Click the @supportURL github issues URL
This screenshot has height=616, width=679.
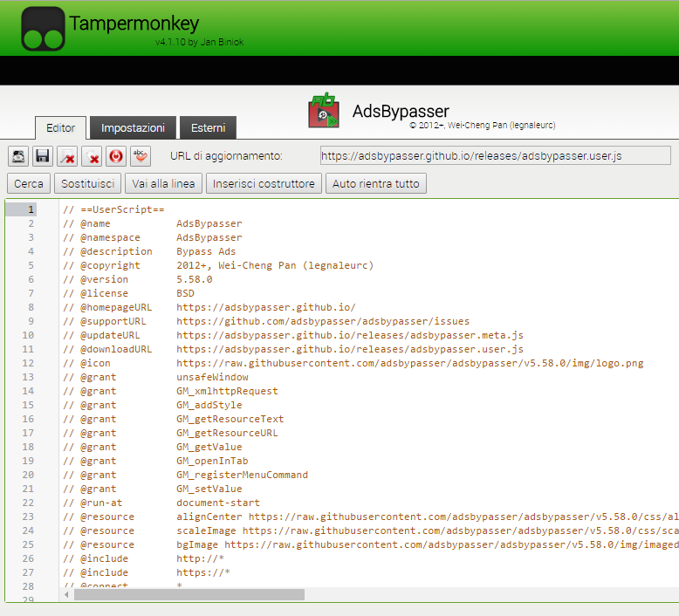click(x=323, y=321)
